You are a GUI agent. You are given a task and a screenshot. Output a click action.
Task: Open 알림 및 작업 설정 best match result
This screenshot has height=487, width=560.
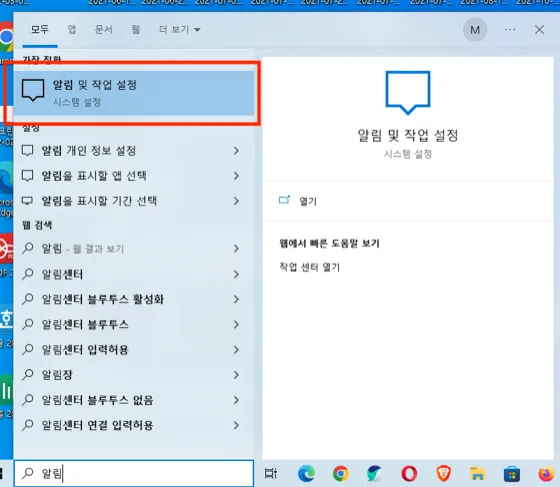[134, 93]
